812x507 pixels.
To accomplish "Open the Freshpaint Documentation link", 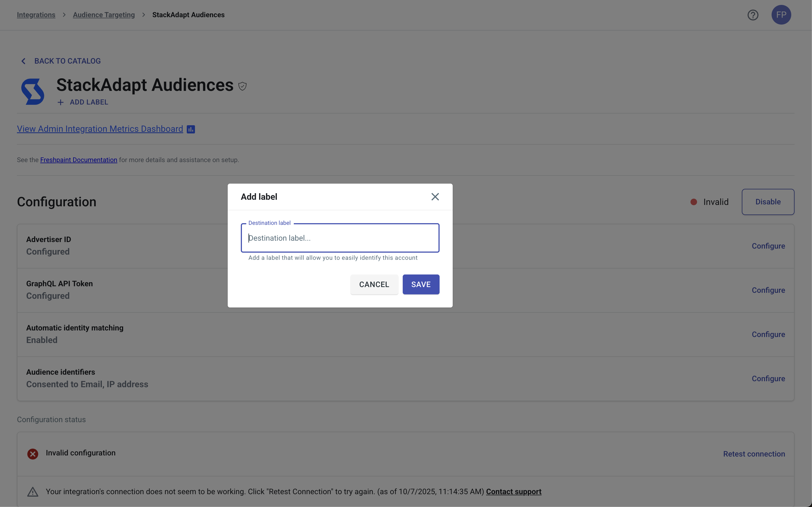I will [x=79, y=160].
